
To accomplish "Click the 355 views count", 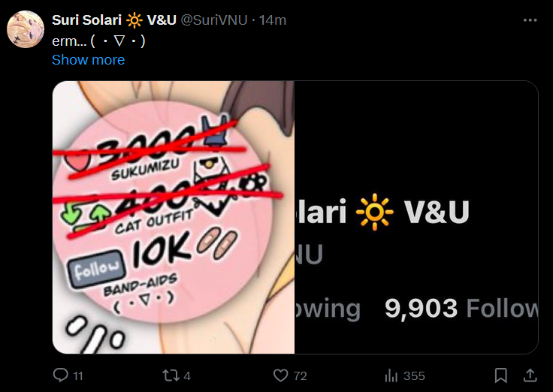I will [x=414, y=376].
